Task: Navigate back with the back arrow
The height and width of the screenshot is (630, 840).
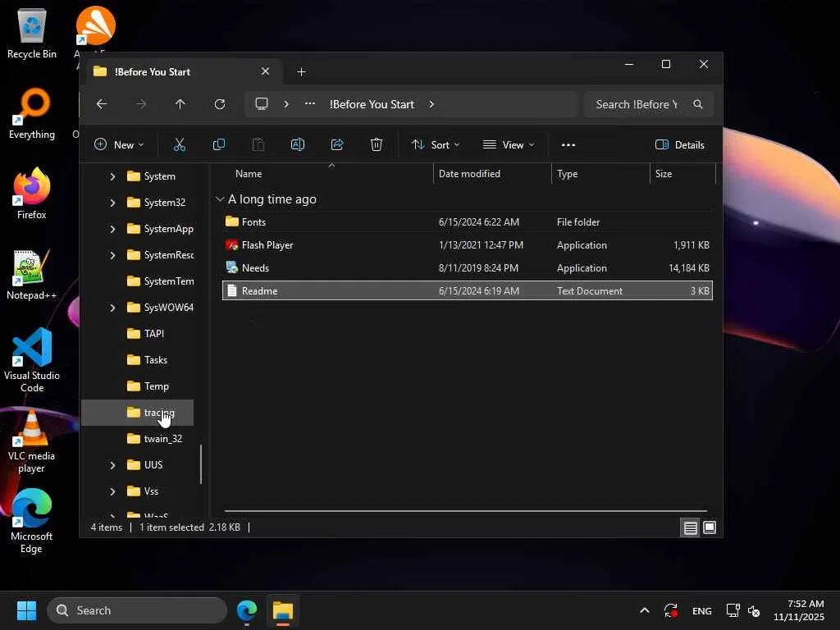Action: point(102,104)
